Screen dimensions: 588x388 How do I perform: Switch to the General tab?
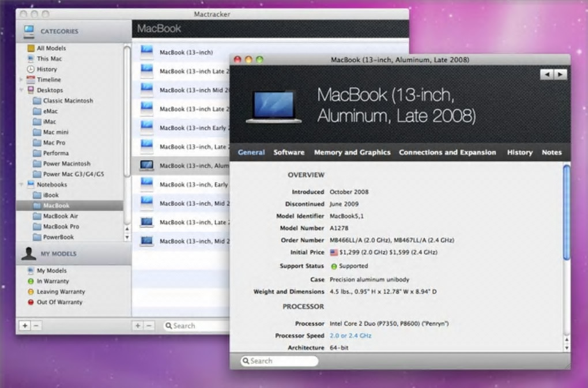[x=251, y=152]
